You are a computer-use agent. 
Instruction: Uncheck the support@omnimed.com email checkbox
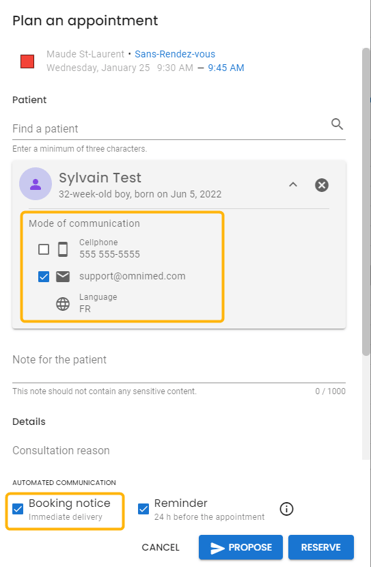point(44,277)
